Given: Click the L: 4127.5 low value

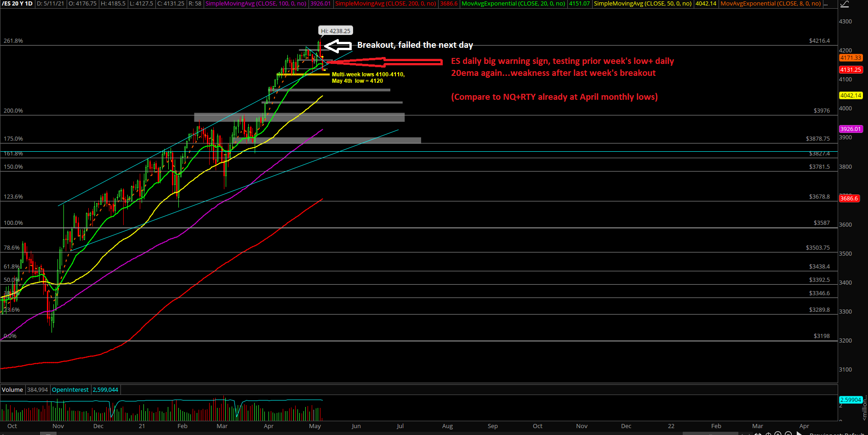Looking at the screenshot, I should (x=141, y=4).
